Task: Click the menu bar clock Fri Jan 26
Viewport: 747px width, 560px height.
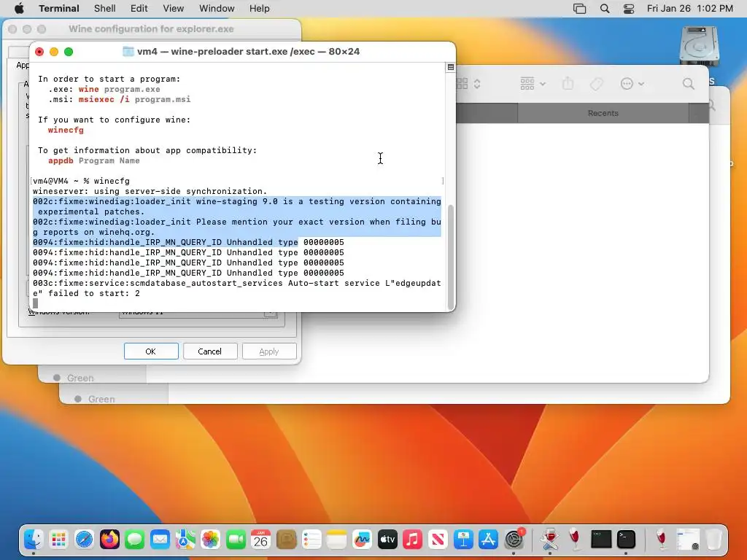Action: 690,9
